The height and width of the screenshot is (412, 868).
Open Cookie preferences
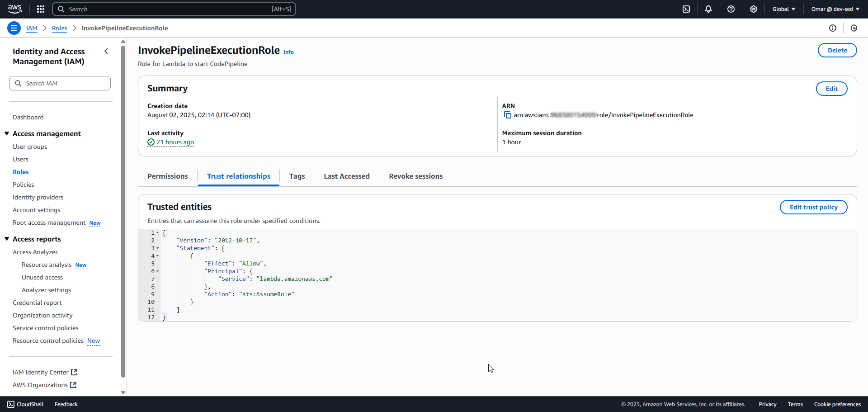coord(837,404)
